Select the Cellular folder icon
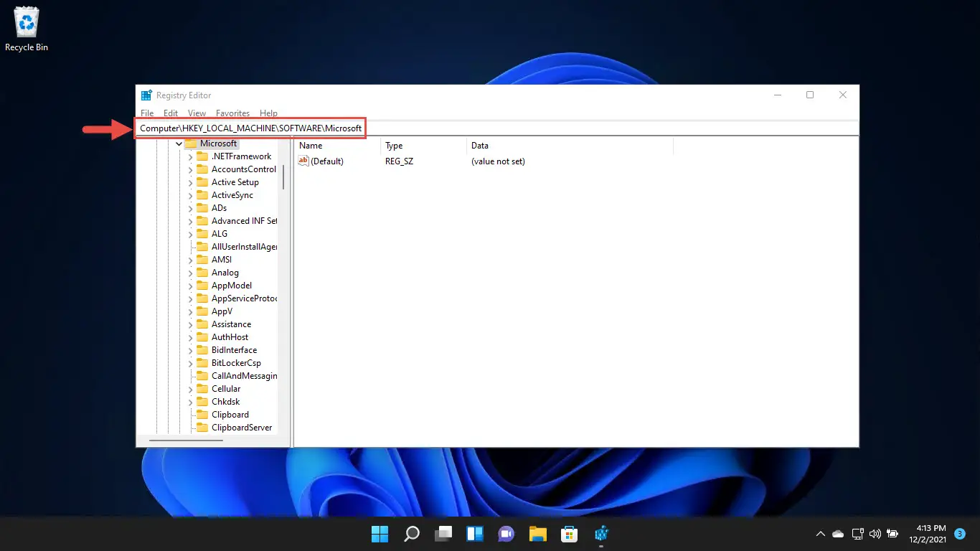 202,389
